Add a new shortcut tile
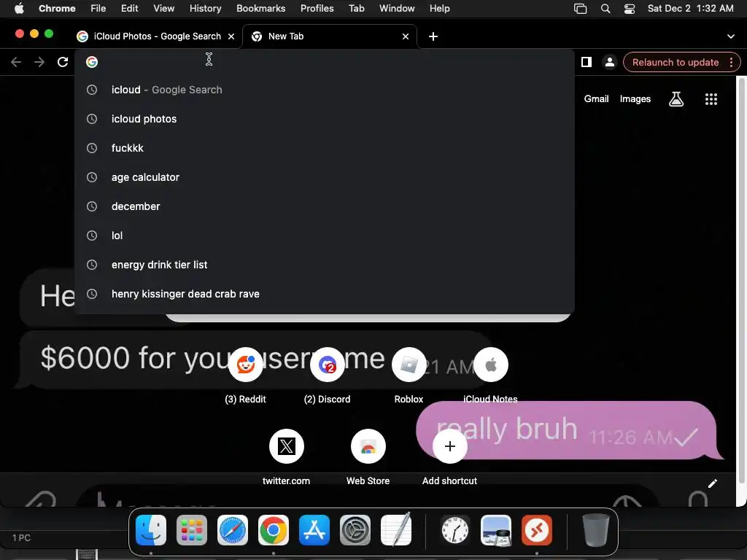Screen dimensions: 747x560 [449, 446]
